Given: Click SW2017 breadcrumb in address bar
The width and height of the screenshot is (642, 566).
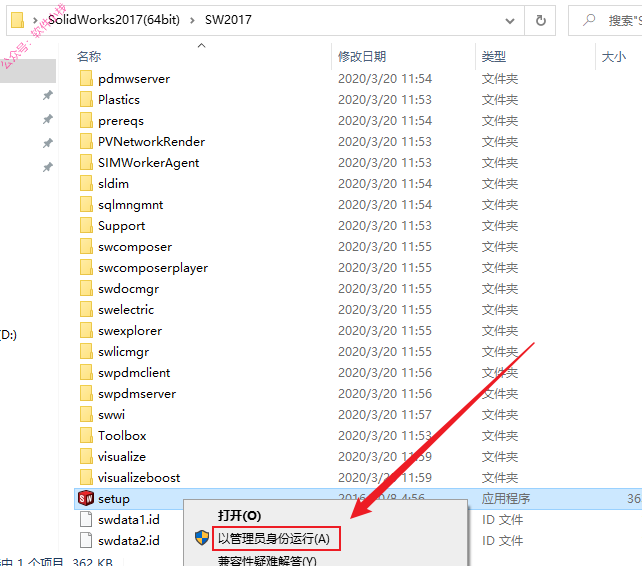Looking at the screenshot, I should pyautogui.click(x=228, y=20).
